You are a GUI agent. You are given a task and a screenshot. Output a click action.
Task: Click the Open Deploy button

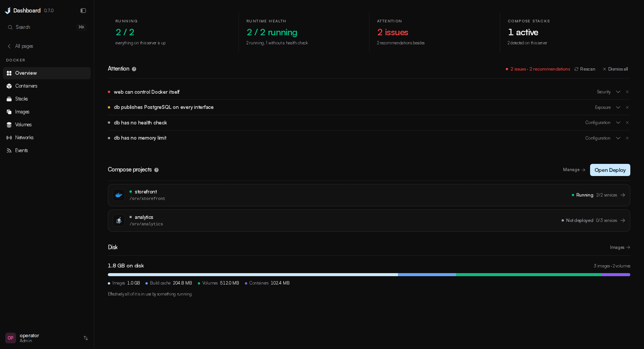coord(610,170)
